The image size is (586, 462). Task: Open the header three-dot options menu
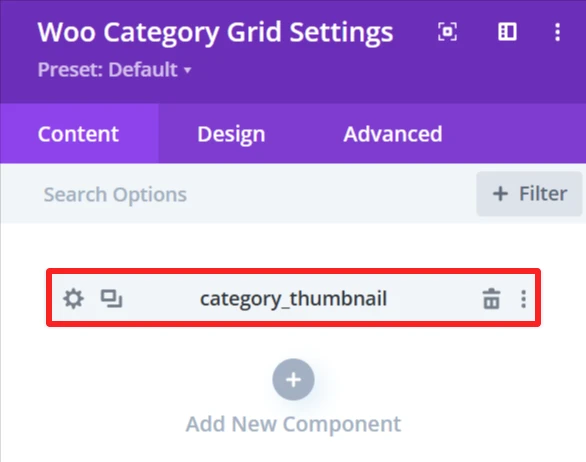[558, 32]
